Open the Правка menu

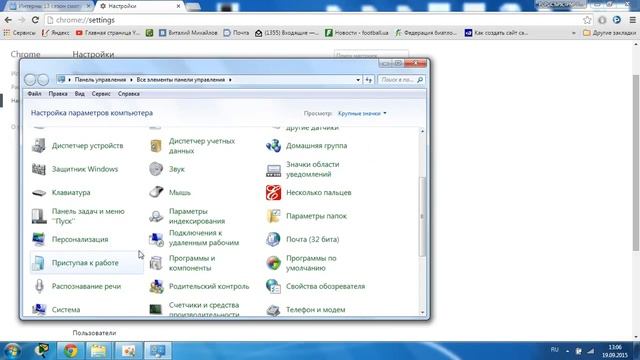coord(58,94)
